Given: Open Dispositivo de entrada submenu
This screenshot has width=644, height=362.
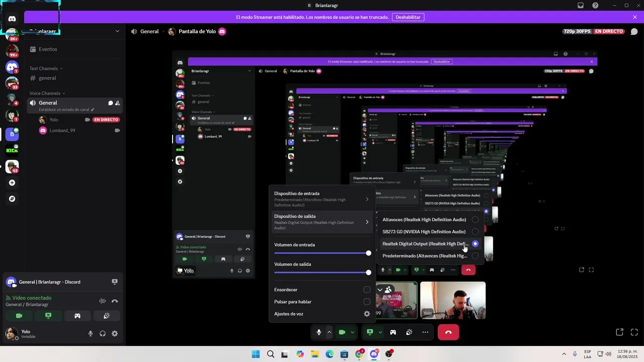Looking at the screenshot, I should click(322, 199).
